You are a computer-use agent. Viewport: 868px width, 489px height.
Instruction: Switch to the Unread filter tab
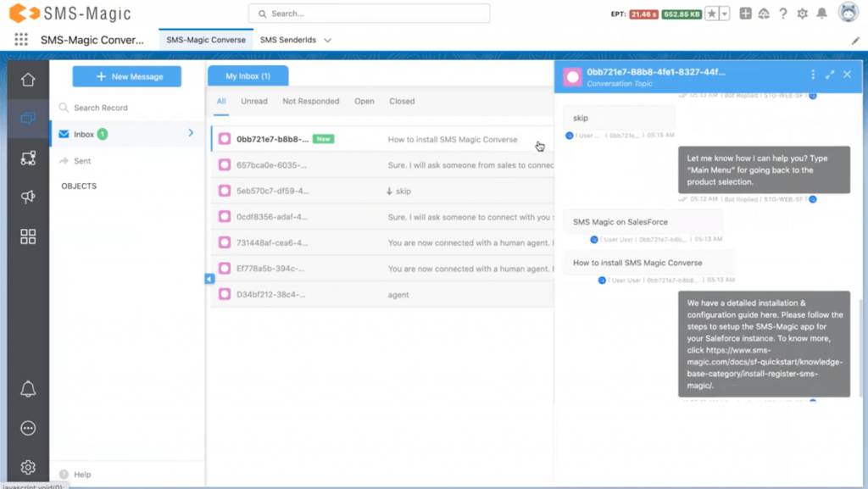pyautogui.click(x=253, y=101)
